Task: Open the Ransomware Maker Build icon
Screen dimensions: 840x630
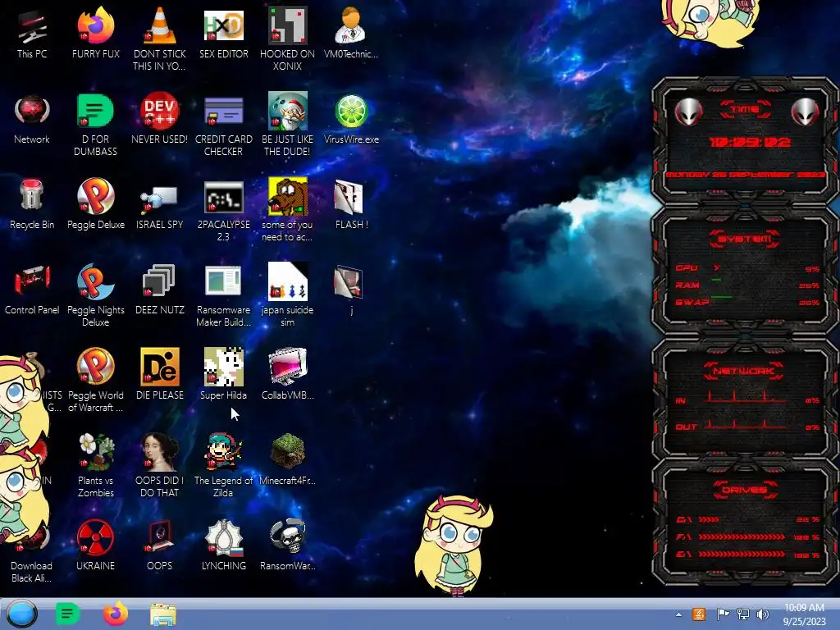Action: 223,281
